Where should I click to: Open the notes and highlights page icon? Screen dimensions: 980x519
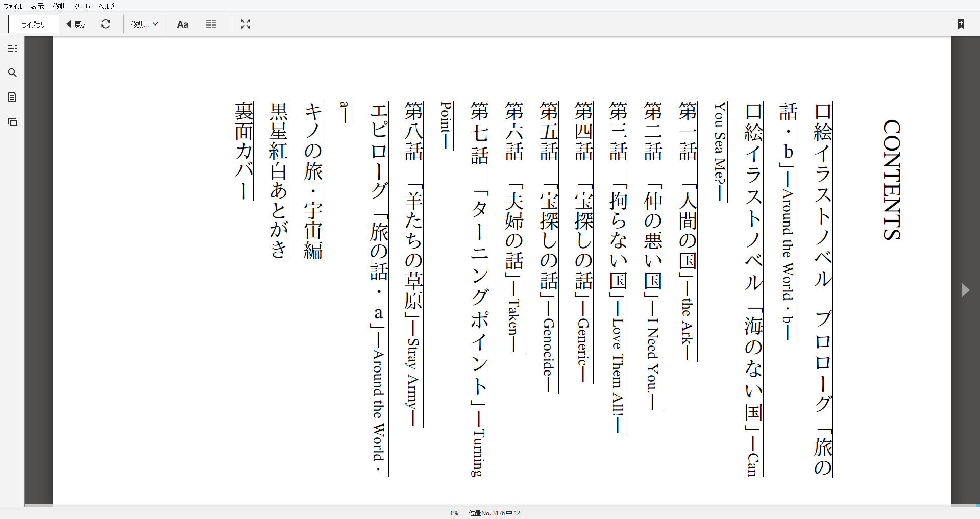12,97
